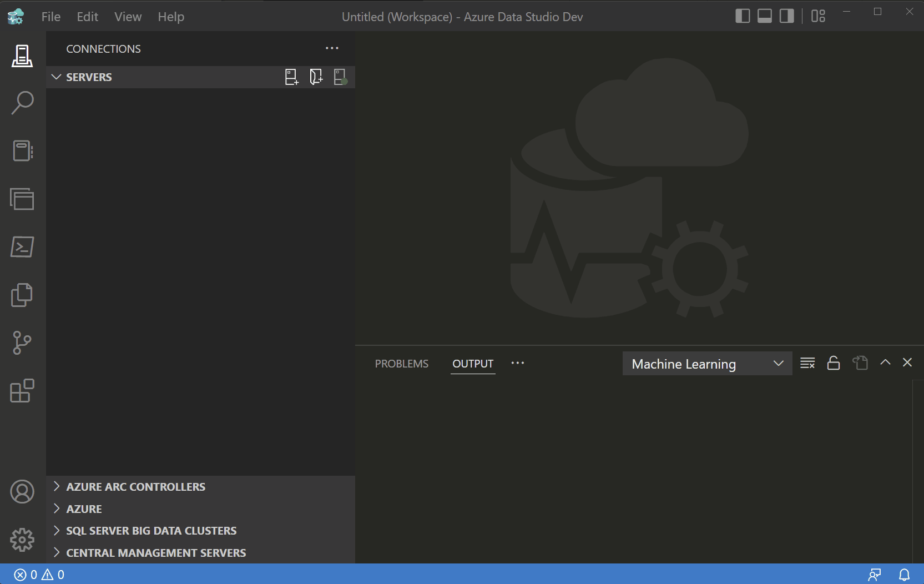Check error count in the status bar
This screenshot has height=584, width=924.
click(x=26, y=574)
